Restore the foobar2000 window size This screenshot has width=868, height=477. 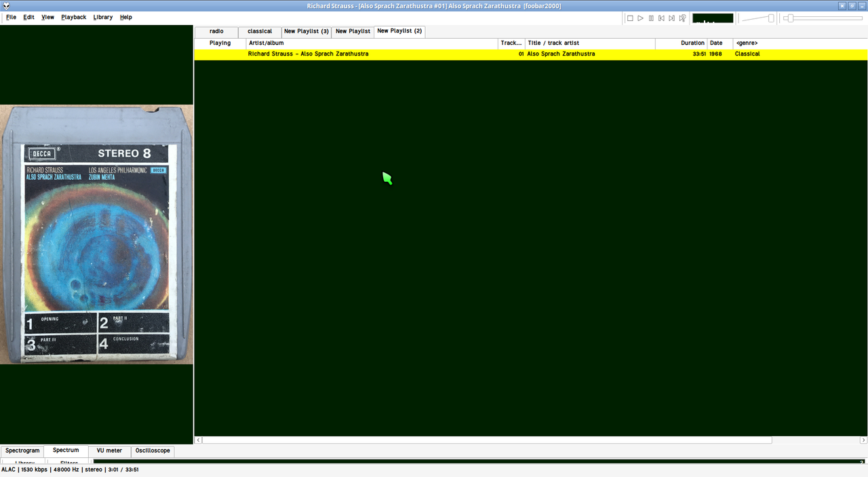[852, 5]
